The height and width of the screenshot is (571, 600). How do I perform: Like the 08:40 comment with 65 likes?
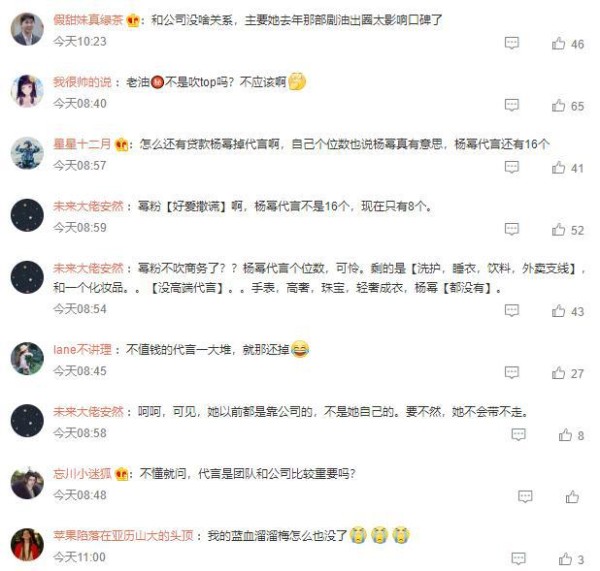[558, 105]
